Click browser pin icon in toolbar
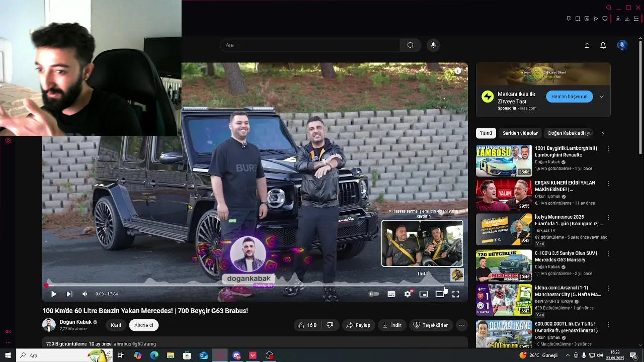Viewport: 644px width, 362px height. [569, 19]
